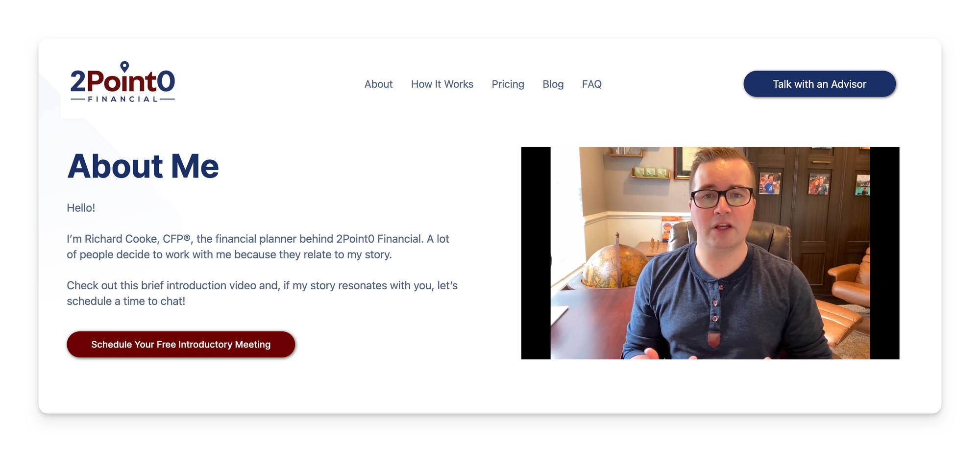
Task: Click the Hello! greeting text
Action: (81, 208)
